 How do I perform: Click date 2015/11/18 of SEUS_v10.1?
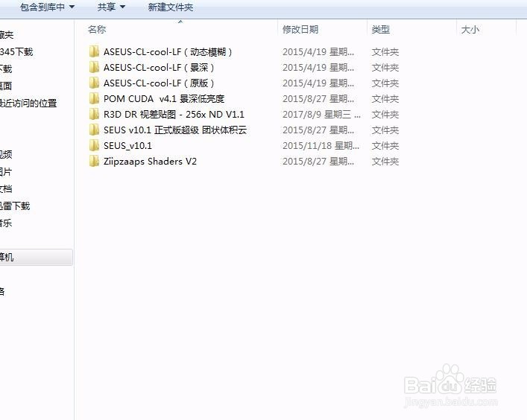(321, 146)
